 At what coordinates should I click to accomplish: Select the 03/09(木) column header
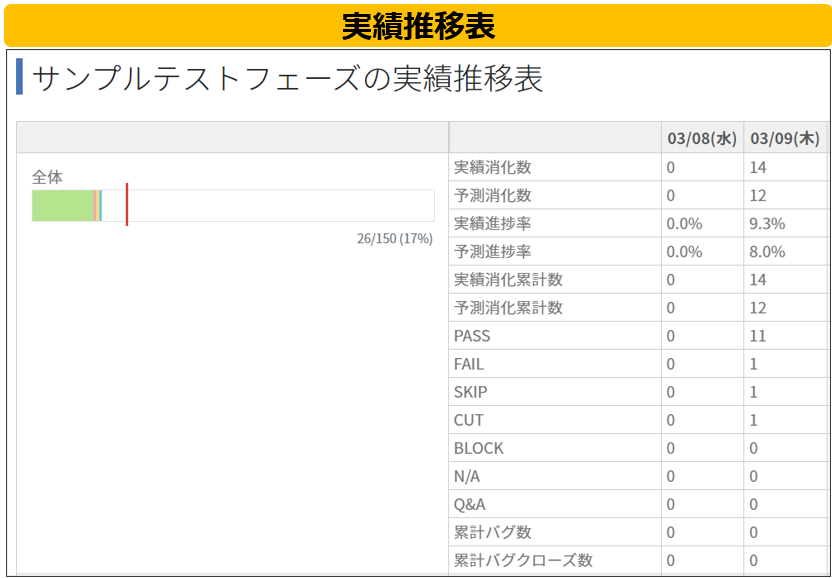point(785,138)
